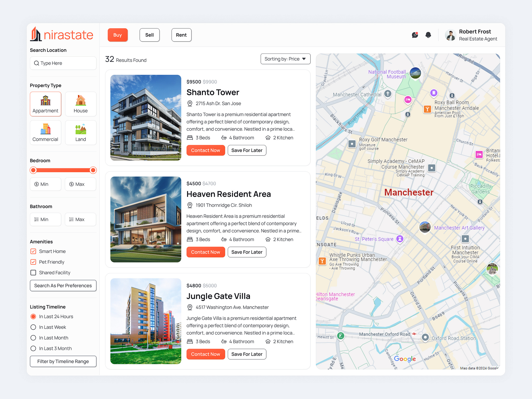Click the location pin icon for Shanto Tower
This screenshot has width=532, height=399.
tap(190, 103)
